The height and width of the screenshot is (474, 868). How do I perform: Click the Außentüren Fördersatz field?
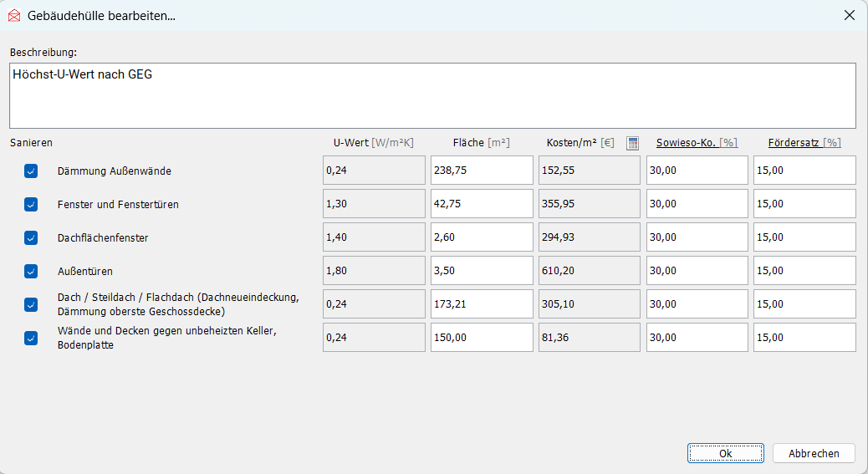click(804, 271)
